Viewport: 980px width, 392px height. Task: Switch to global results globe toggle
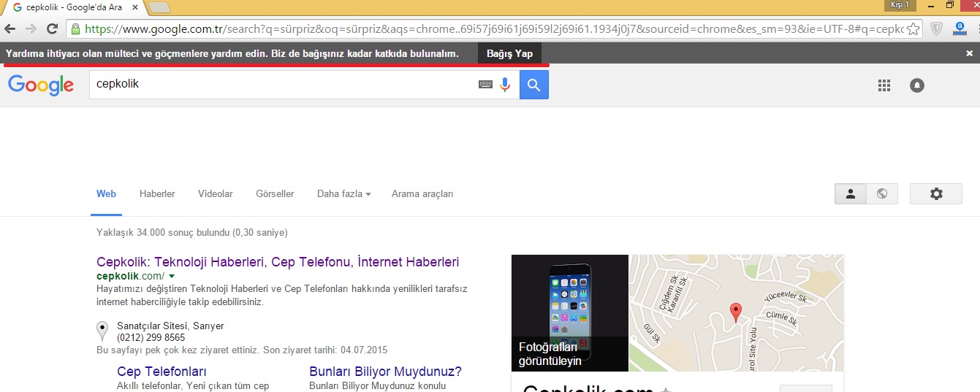[x=882, y=193]
